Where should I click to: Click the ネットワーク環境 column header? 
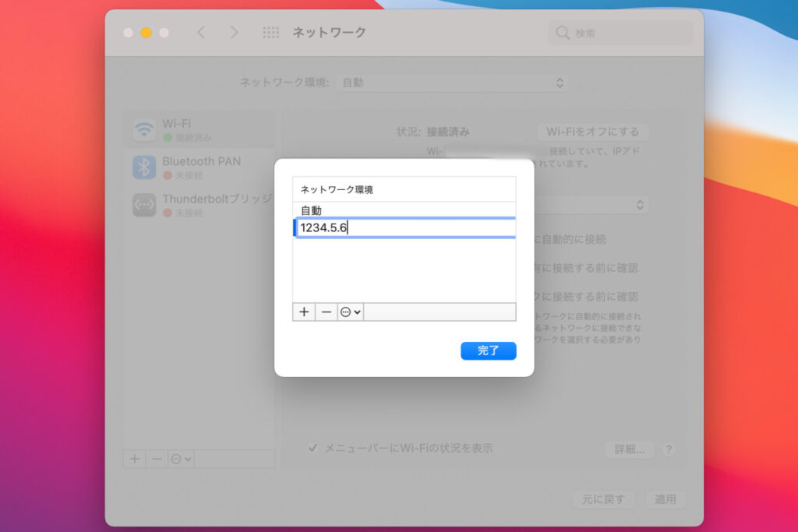pos(404,189)
